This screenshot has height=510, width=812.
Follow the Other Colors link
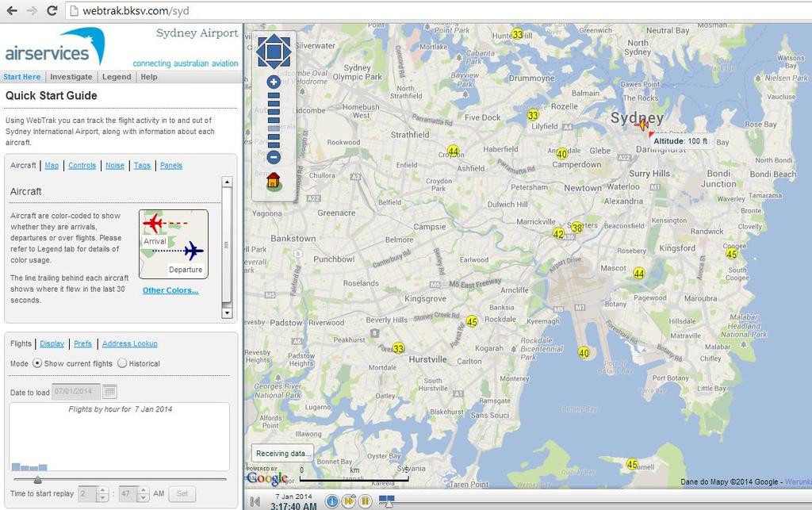170,290
